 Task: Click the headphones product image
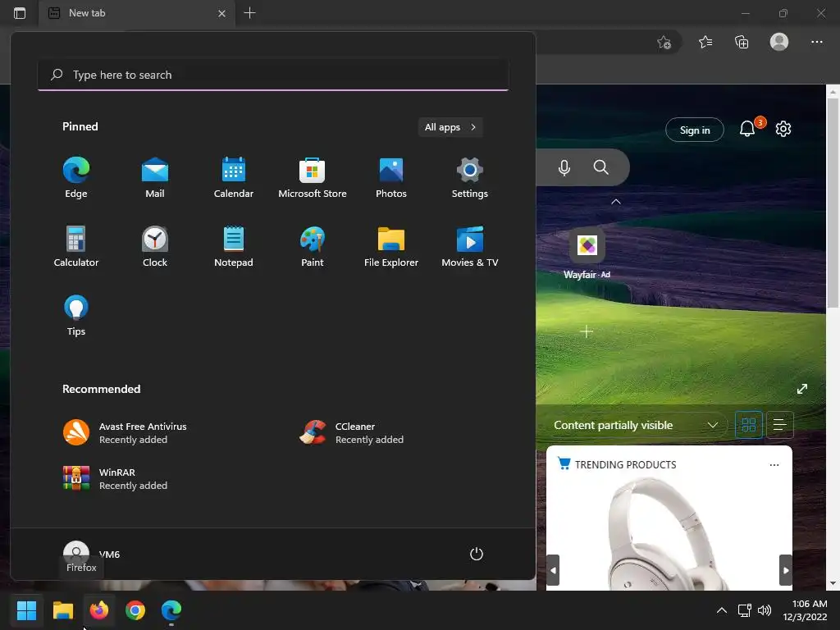669,533
